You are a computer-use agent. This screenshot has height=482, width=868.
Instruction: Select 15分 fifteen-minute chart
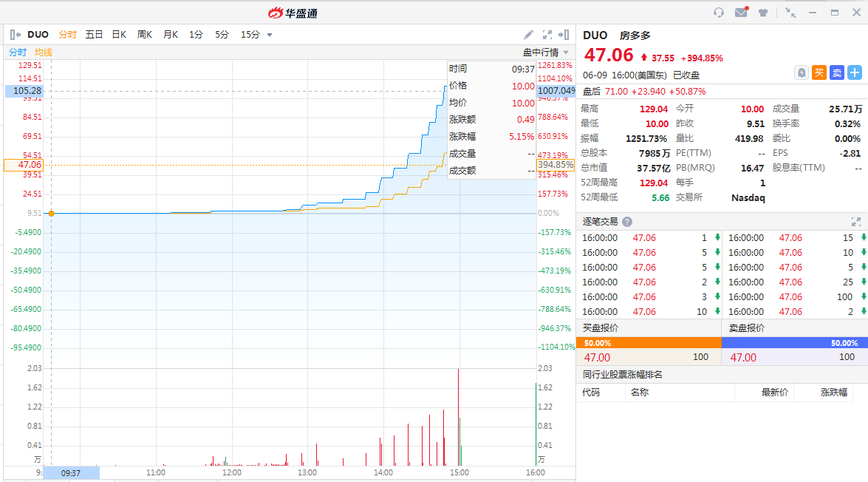(x=250, y=34)
